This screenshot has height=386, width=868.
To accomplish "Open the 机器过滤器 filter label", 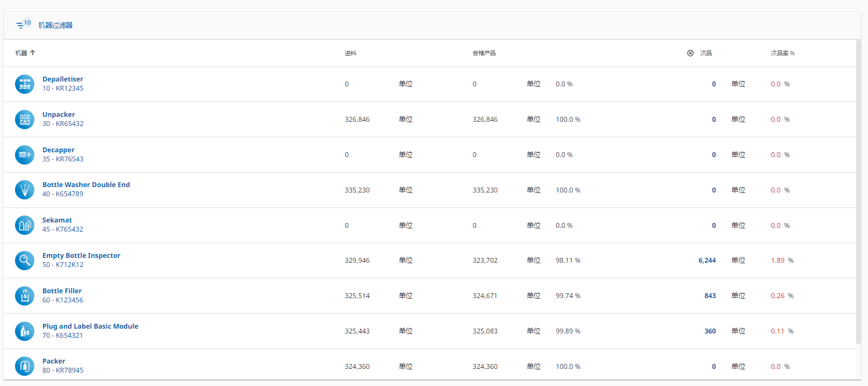I will (55, 25).
